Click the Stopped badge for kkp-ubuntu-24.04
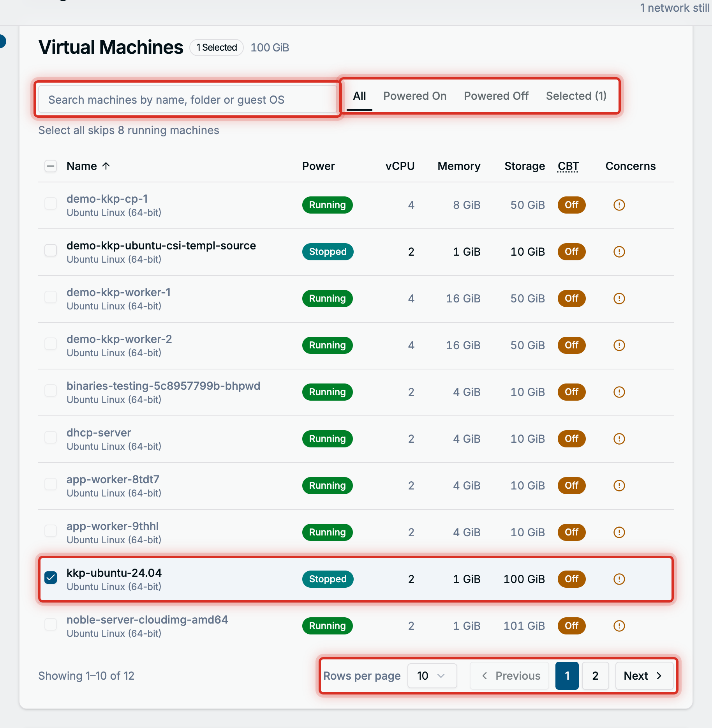 [x=328, y=579]
